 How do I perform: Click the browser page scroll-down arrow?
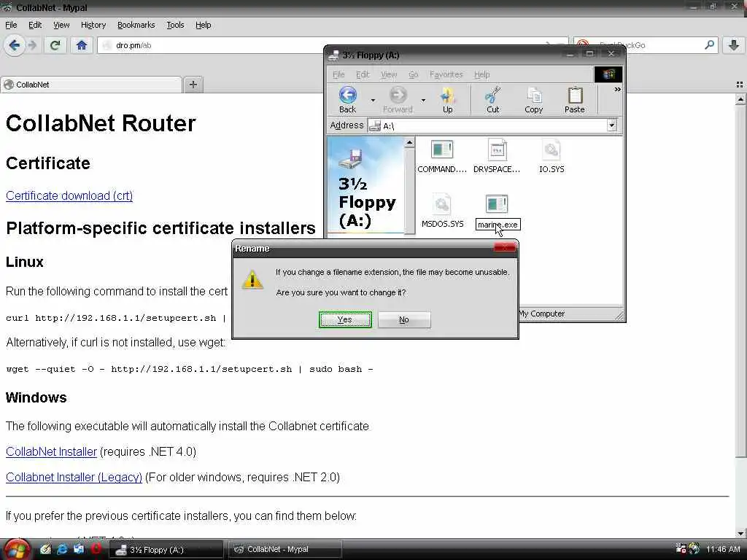pyautogui.click(x=740, y=533)
